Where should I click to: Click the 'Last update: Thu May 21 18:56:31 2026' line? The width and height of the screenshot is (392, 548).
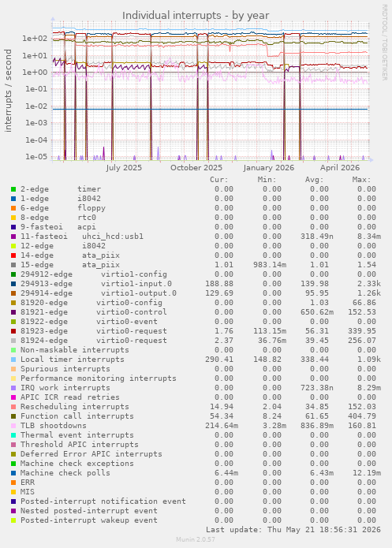(293, 530)
